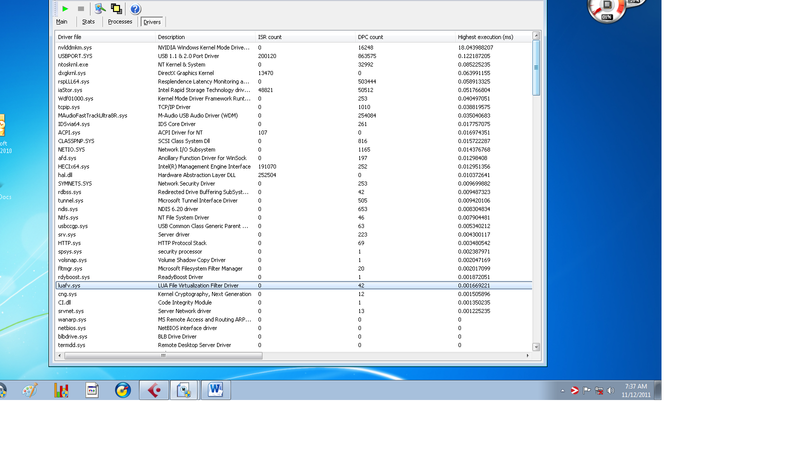Sort by the ISR count column header

click(x=305, y=37)
